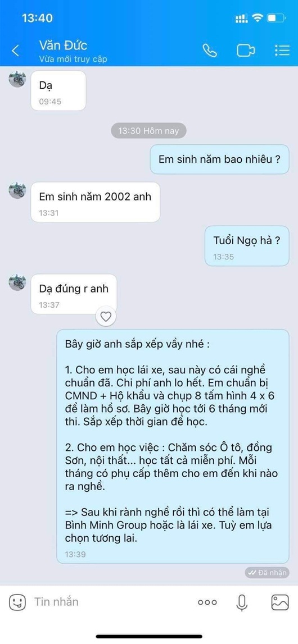Open contact name "Văn Đức" in header
The image size is (298, 644).
(x=63, y=45)
